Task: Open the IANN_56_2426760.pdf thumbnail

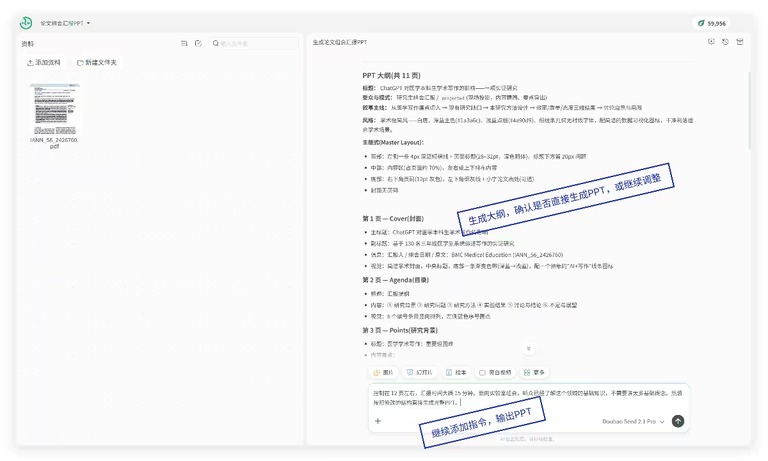Action: tap(54, 109)
